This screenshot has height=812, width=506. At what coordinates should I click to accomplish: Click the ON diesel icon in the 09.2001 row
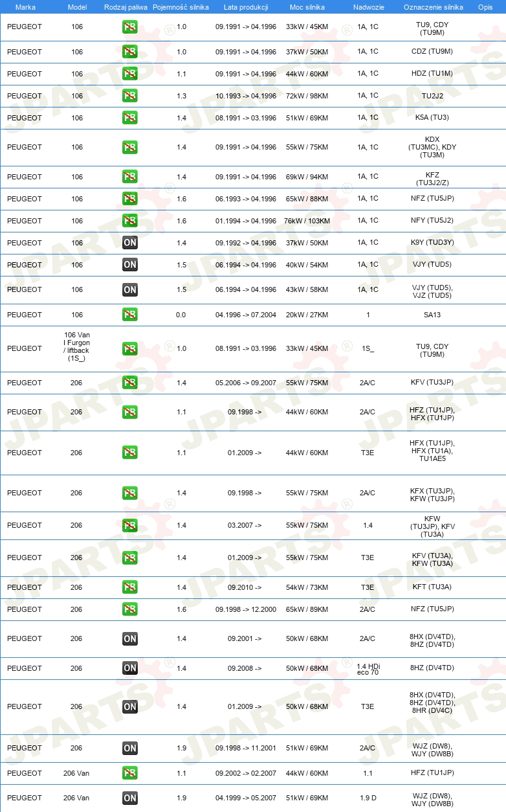(x=130, y=638)
